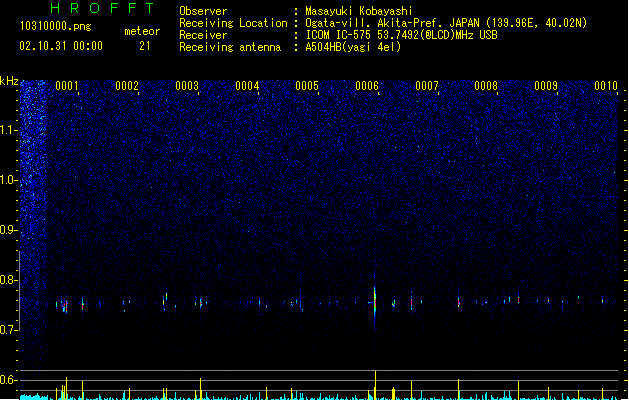Image resolution: width=629 pixels, height=400 pixels.
Task: Click the meteor label
Action: point(142,31)
